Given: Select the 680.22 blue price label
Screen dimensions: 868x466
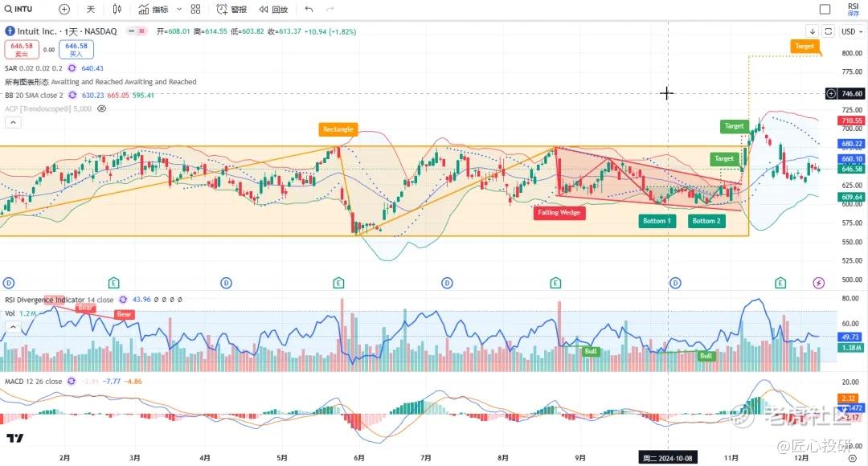Looking at the screenshot, I should click(x=851, y=143).
